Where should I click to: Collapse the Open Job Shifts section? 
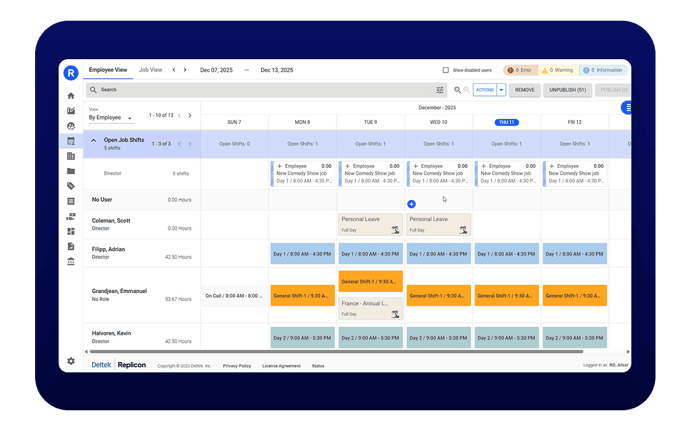[x=93, y=140]
